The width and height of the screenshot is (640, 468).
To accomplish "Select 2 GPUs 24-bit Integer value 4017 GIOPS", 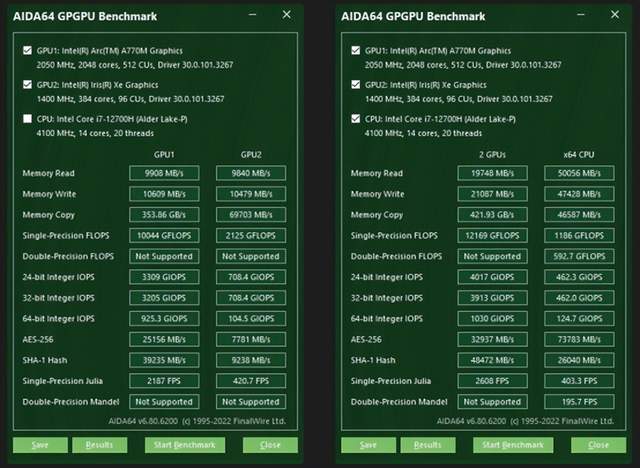I will tap(492, 277).
